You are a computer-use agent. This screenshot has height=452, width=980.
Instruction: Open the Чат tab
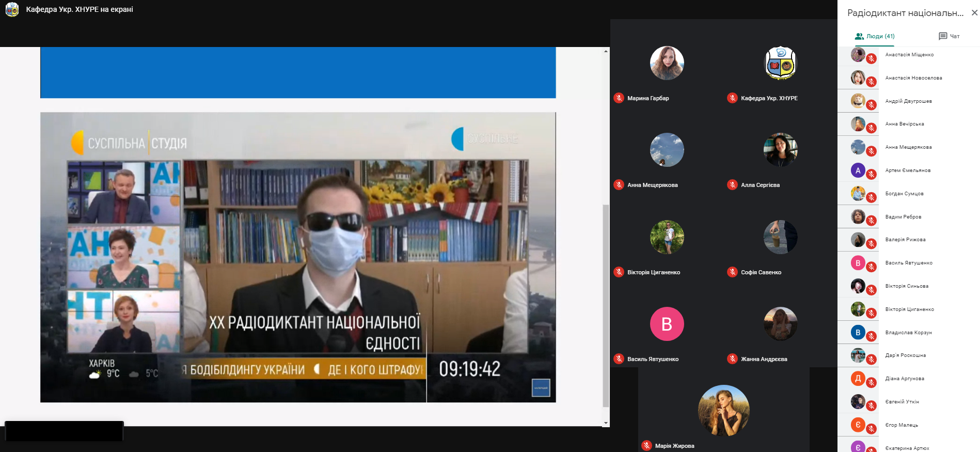[949, 36]
